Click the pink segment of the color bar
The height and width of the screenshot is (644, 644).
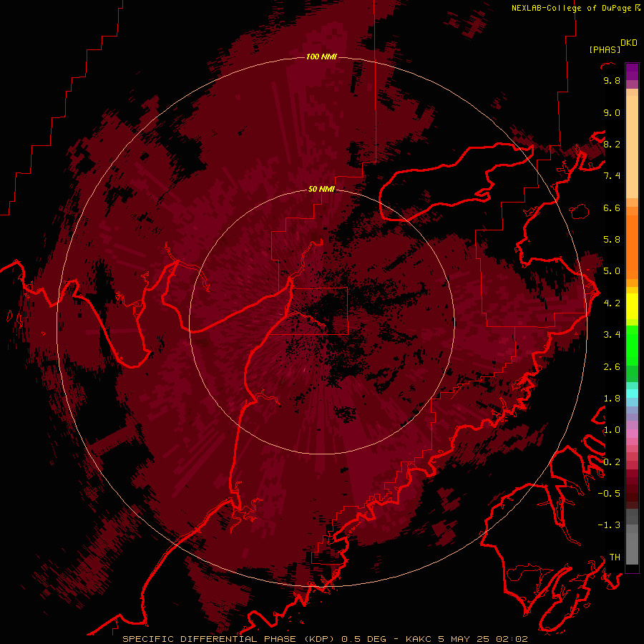point(632,434)
